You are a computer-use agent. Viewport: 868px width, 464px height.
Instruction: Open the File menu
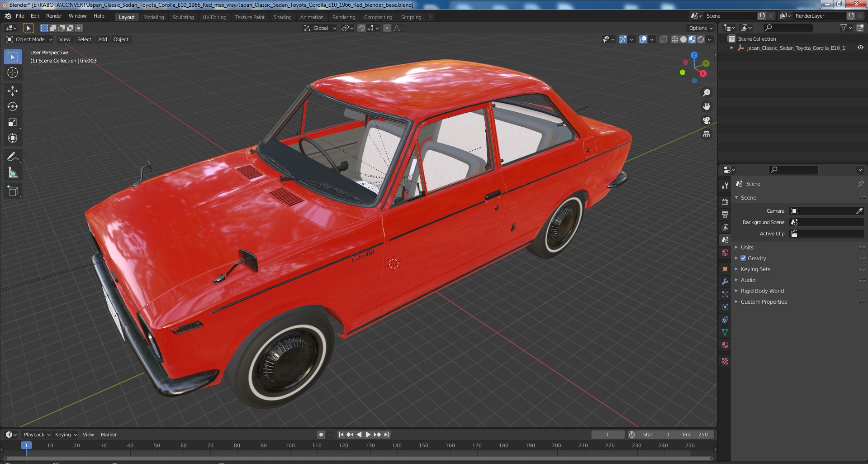20,16
